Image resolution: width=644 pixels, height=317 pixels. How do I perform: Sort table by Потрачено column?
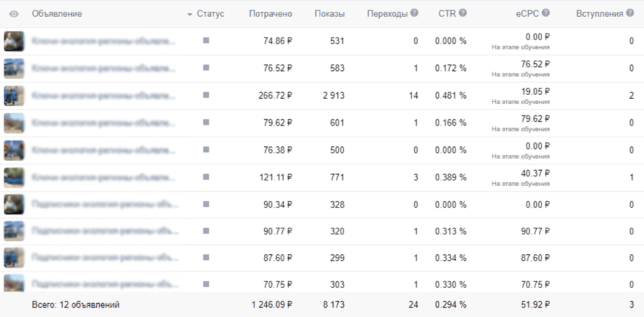(x=270, y=14)
